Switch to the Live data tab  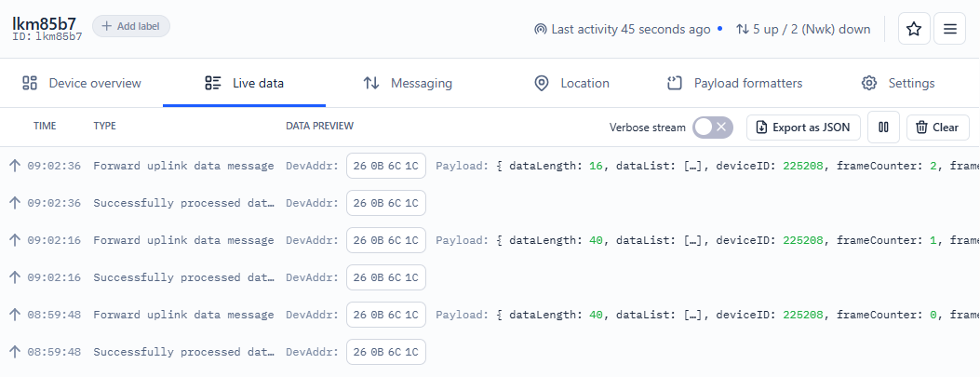pos(245,83)
